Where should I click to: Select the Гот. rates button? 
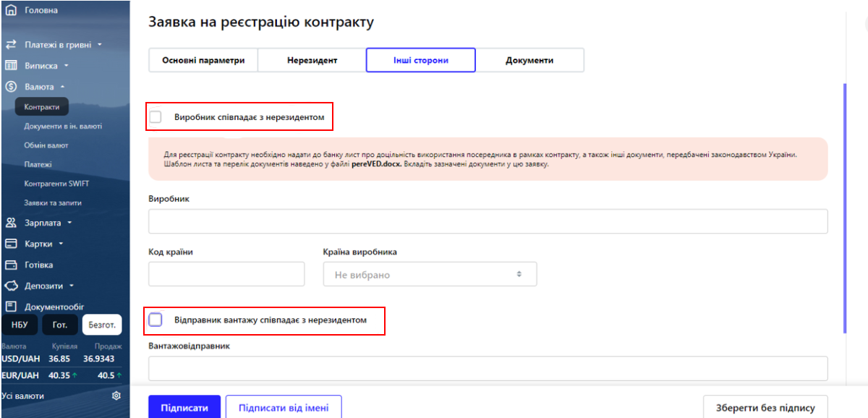tap(60, 325)
